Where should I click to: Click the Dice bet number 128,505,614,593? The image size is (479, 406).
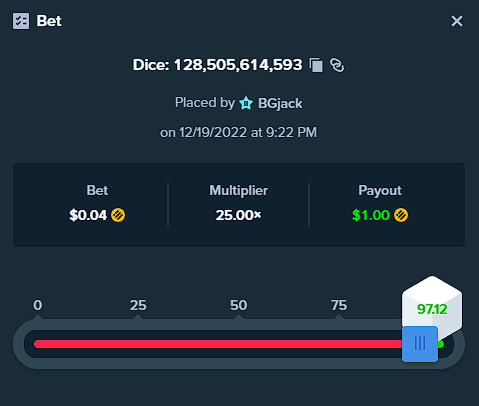tap(238, 65)
